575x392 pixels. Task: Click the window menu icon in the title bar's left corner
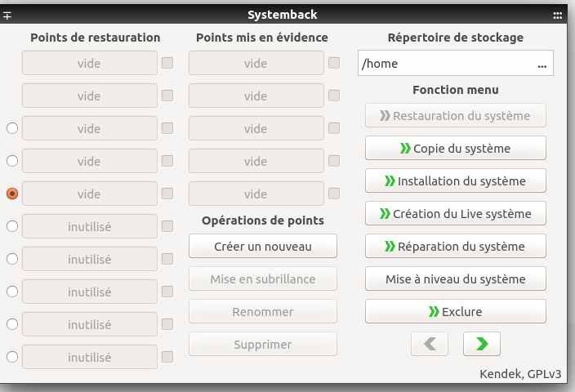point(8,15)
